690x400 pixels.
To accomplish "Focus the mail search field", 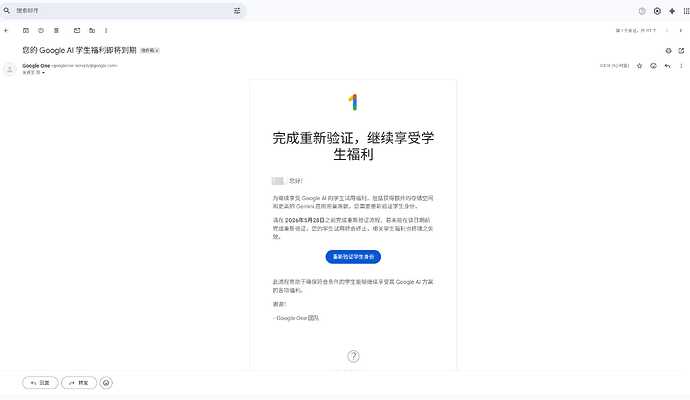I will [x=123, y=11].
